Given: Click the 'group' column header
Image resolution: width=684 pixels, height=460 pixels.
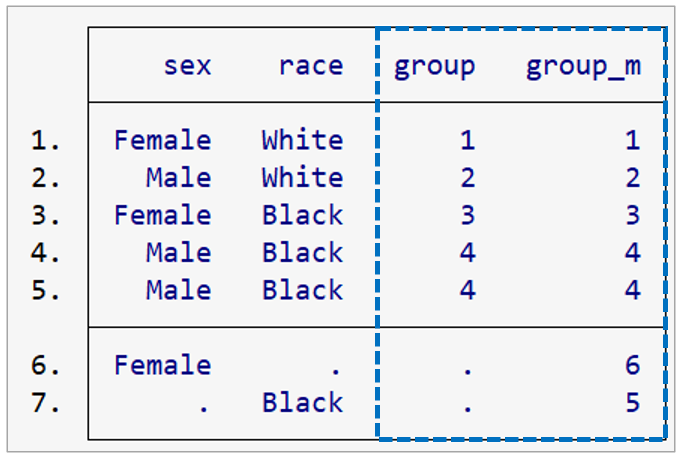Looking at the screenshot, I should click(x=434, y=66).
